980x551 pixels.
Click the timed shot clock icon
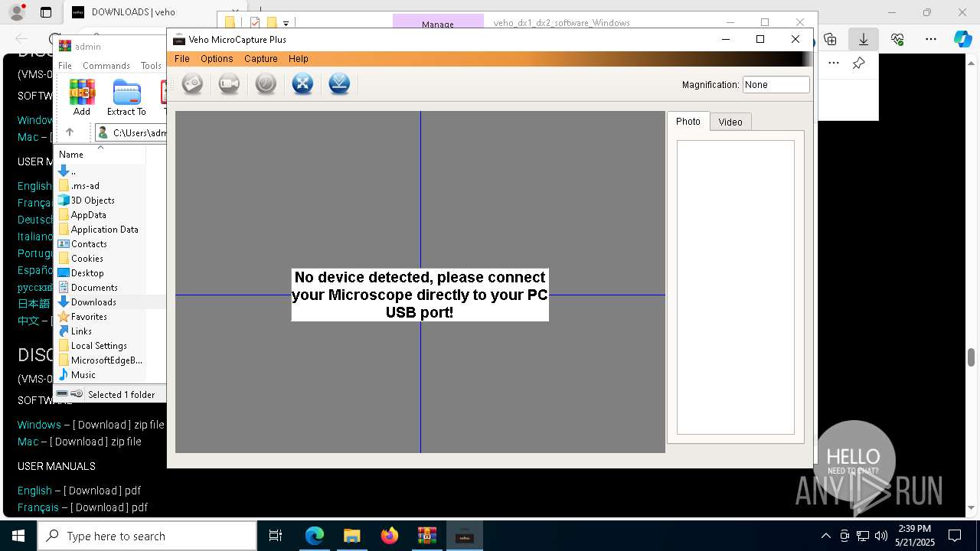pyautogui.click(x=266, y=83)
